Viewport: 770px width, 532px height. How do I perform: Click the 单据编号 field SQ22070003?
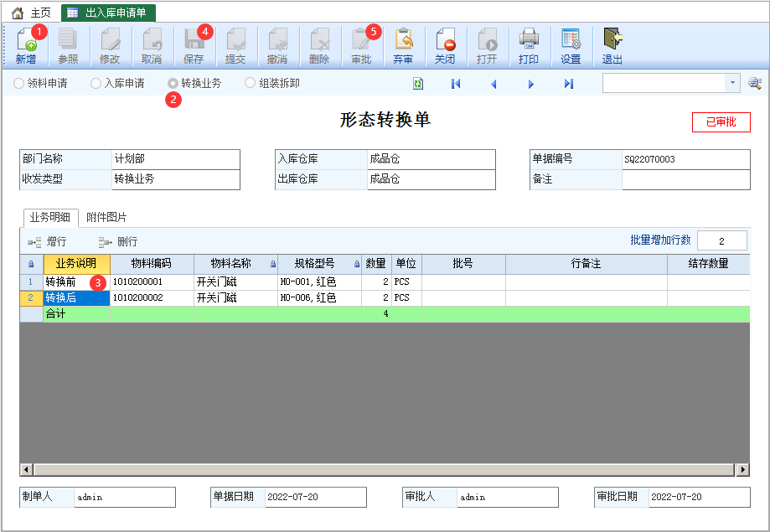pyautogui.click(x=686, y=159)
